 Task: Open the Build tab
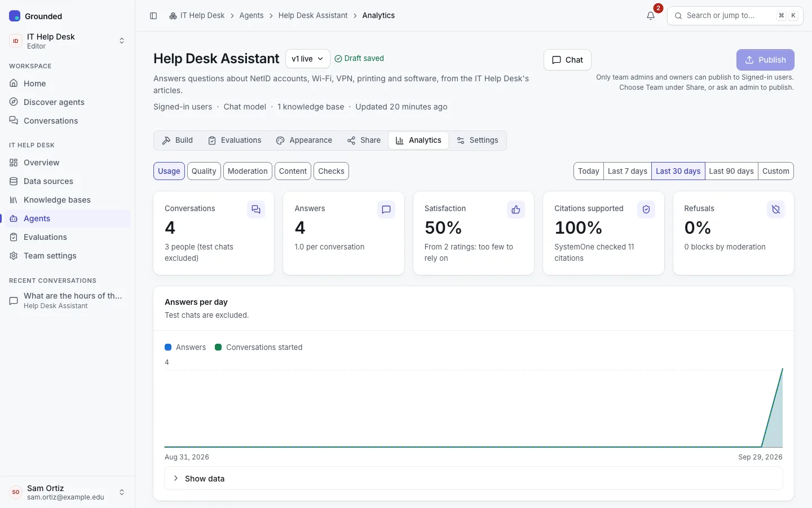point(178,141)
